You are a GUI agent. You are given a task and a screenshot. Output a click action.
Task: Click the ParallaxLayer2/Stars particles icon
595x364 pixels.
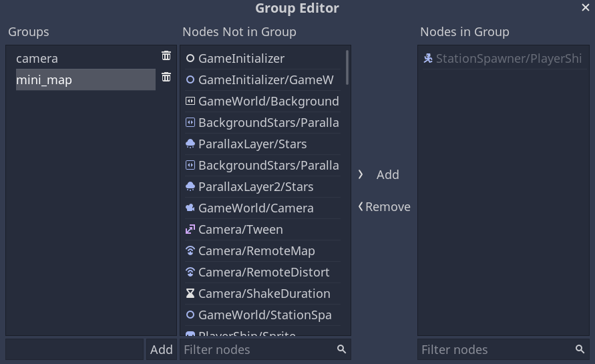(190, 187)
